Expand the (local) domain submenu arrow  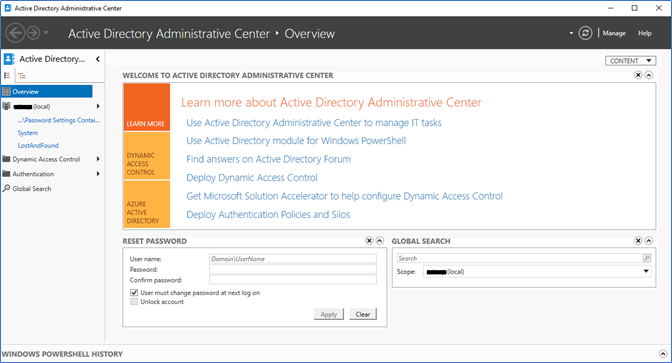98,106
